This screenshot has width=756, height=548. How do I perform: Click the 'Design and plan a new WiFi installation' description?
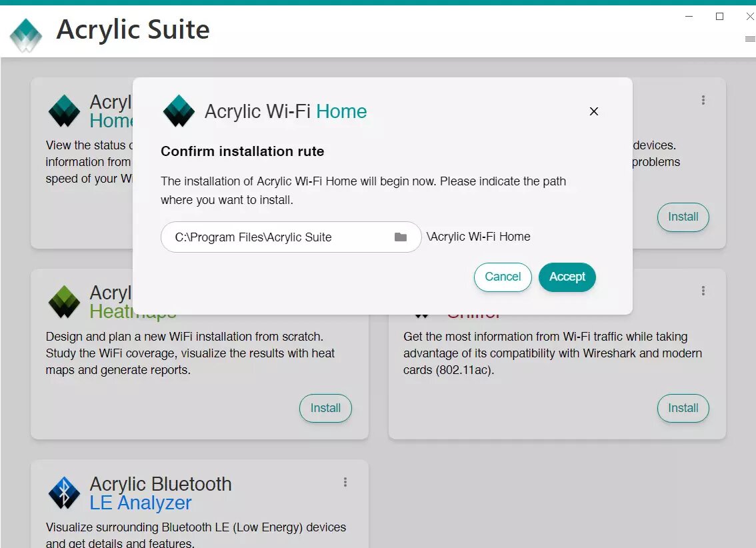tap(191, 353)
